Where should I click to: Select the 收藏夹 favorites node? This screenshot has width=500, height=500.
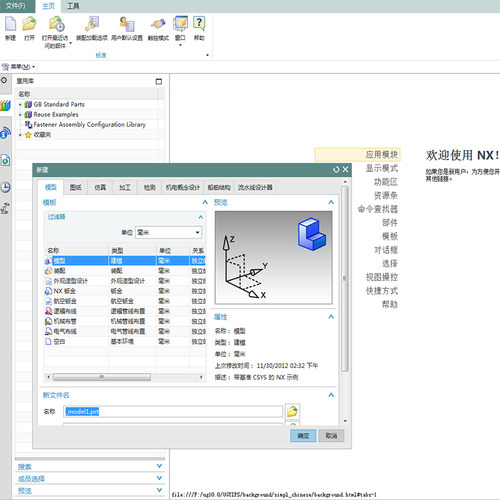42,135
